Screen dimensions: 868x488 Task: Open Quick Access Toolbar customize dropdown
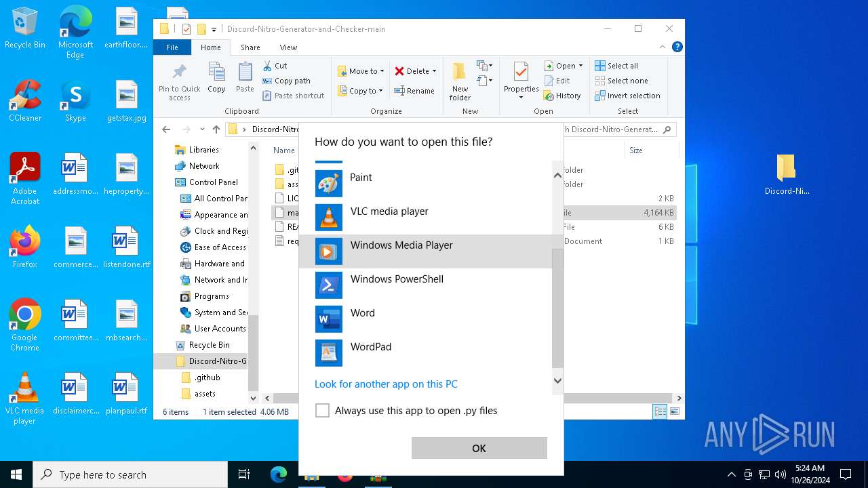click(214, 29)
